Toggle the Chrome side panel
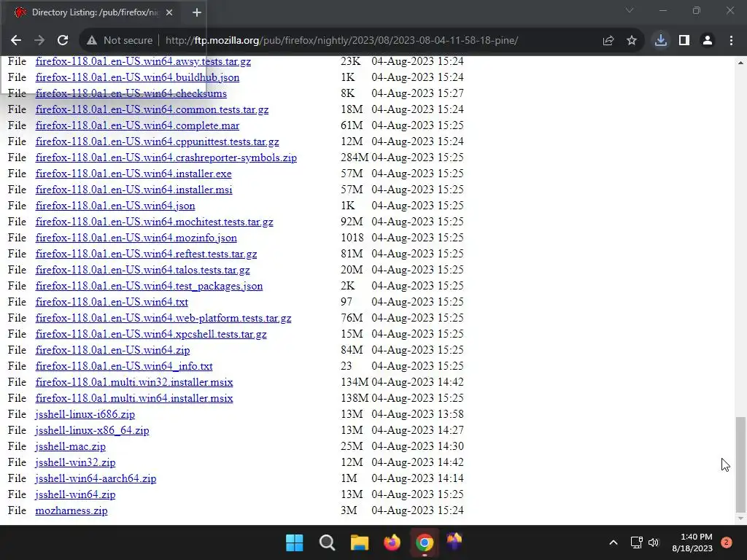 [684, 41]
